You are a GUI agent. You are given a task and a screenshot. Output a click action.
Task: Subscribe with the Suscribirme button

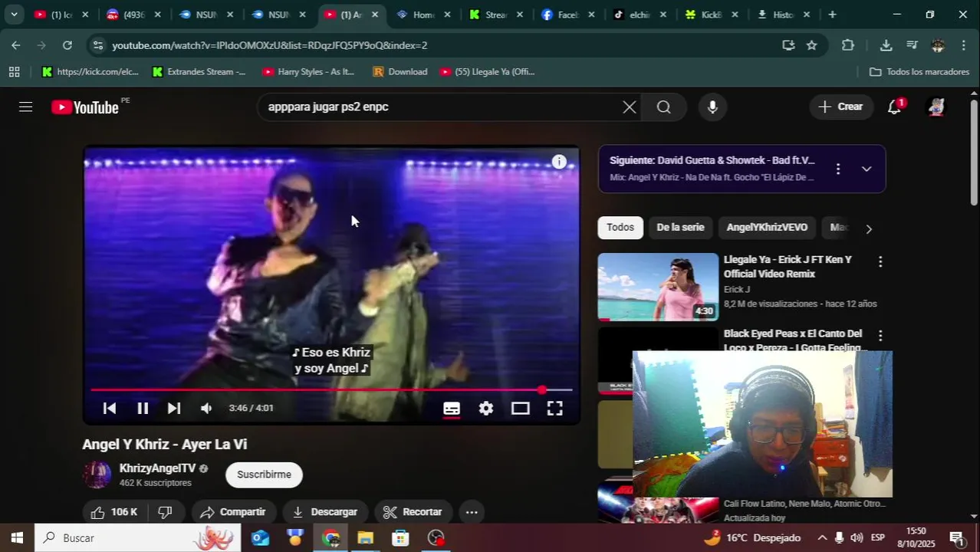pos(264,475)
